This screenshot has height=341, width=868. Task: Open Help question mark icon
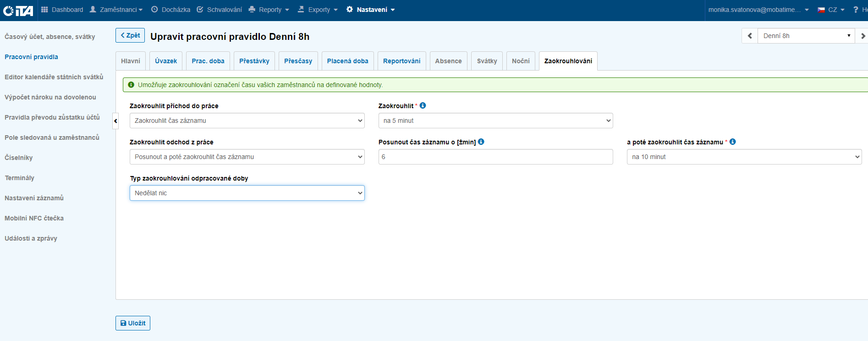[x=856, y=10]
